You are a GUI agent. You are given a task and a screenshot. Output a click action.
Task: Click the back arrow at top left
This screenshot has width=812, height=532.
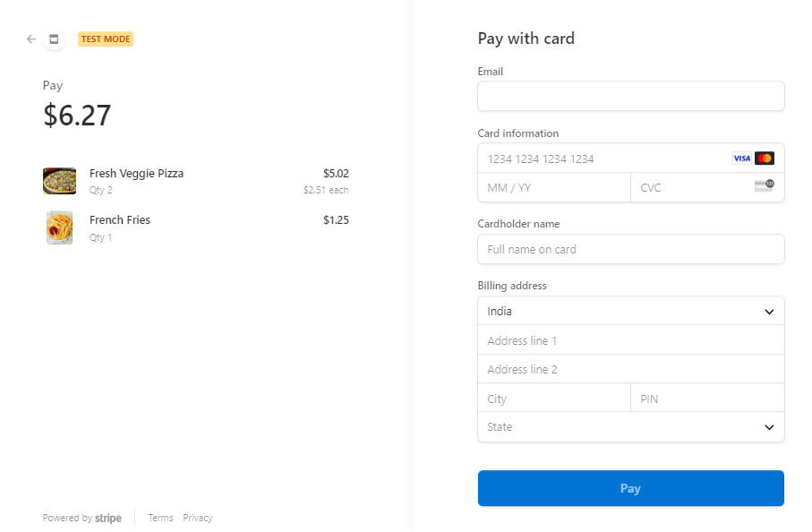(x=30, y=39)
